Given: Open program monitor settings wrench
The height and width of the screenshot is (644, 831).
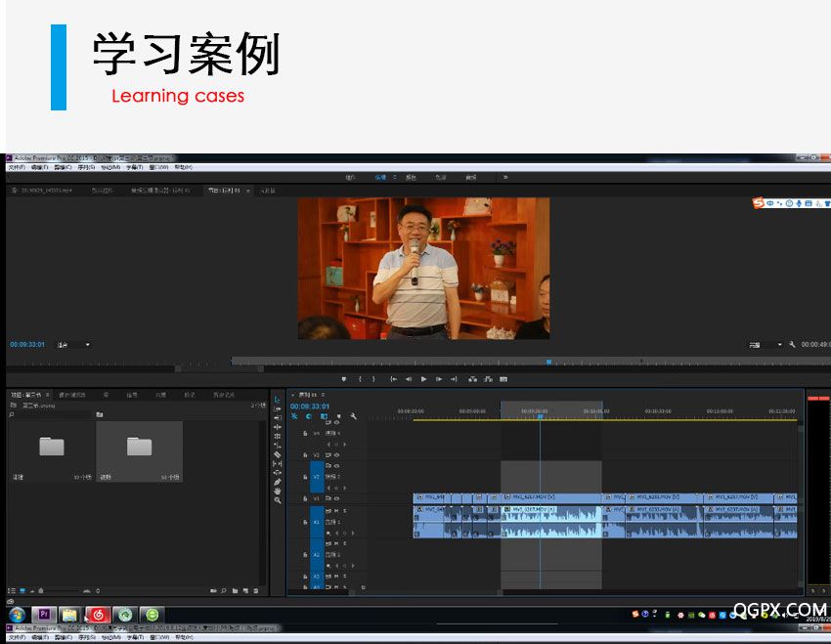Looking at the screenshot, I should click(792, 345).
